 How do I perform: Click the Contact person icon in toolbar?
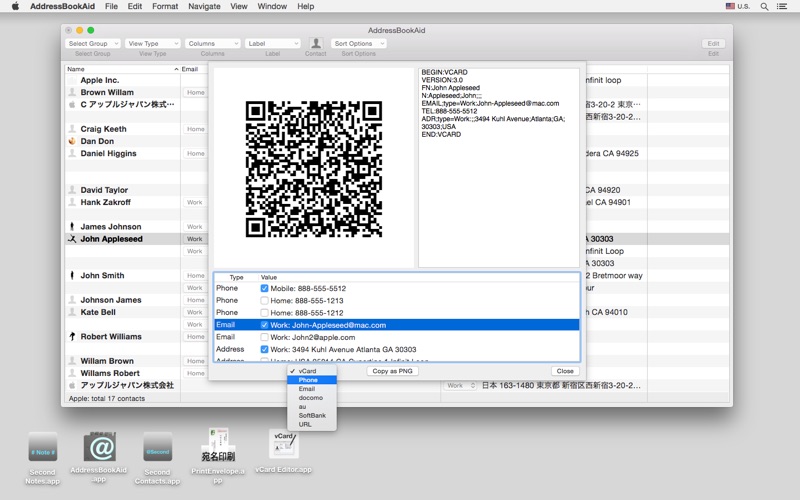click(316, 43)
